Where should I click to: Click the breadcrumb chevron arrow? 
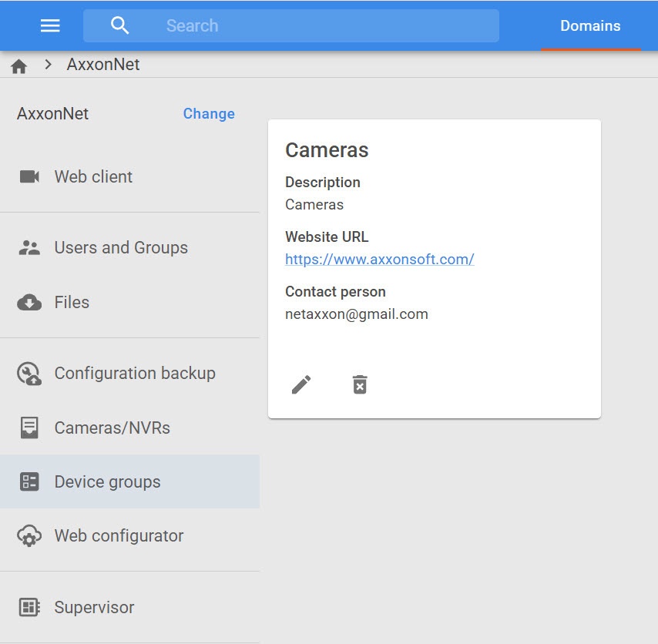[x=48, y=65]
